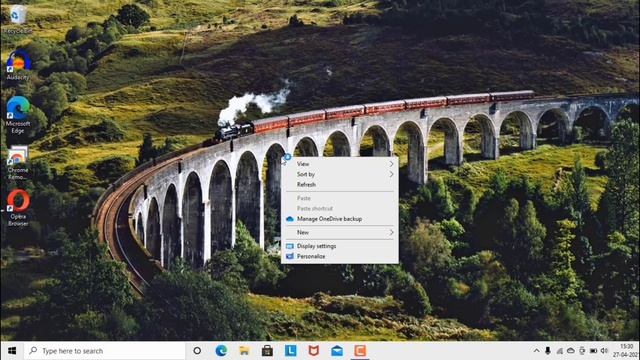Open the Mail app on taskbar

tap(337, 351)
